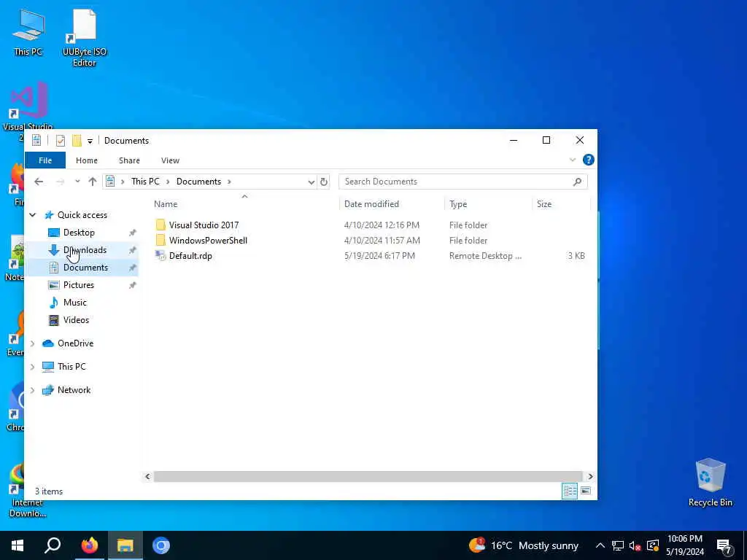This screenshot has height=560, width=747.
Task: Click the Properties quick access toolbar icon
Action: 60,141
